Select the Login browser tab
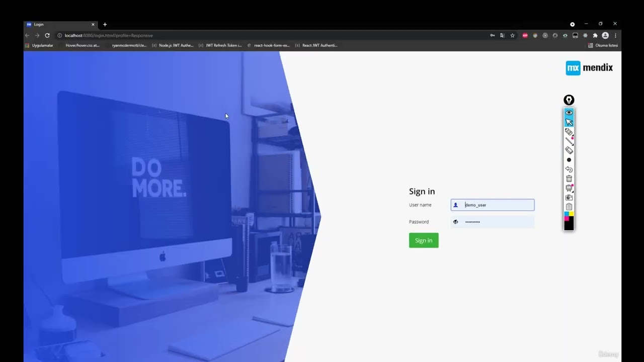This screenshot has height=362, width=644. (60, 24)
